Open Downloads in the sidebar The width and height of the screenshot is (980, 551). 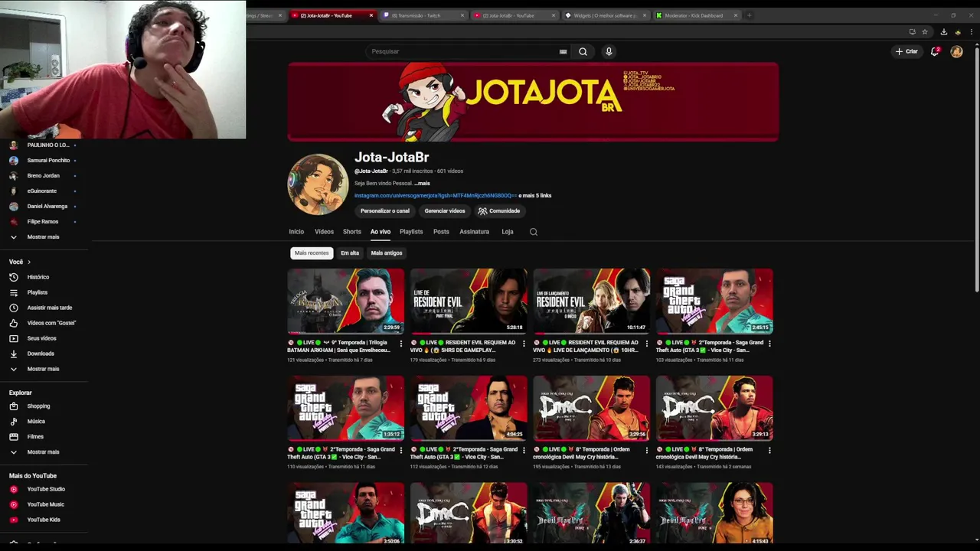[41, 354]
